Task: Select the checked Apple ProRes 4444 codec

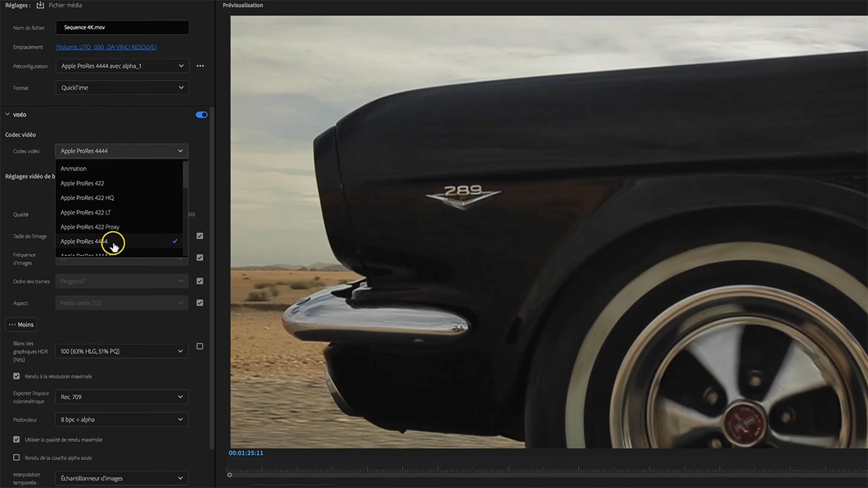Action: click(119, 242)
